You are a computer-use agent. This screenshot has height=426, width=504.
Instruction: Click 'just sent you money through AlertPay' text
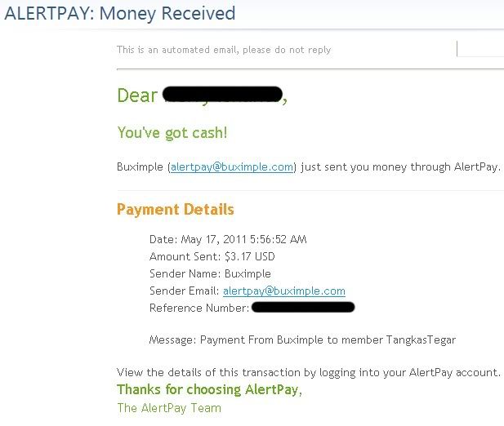pos(399,167)
